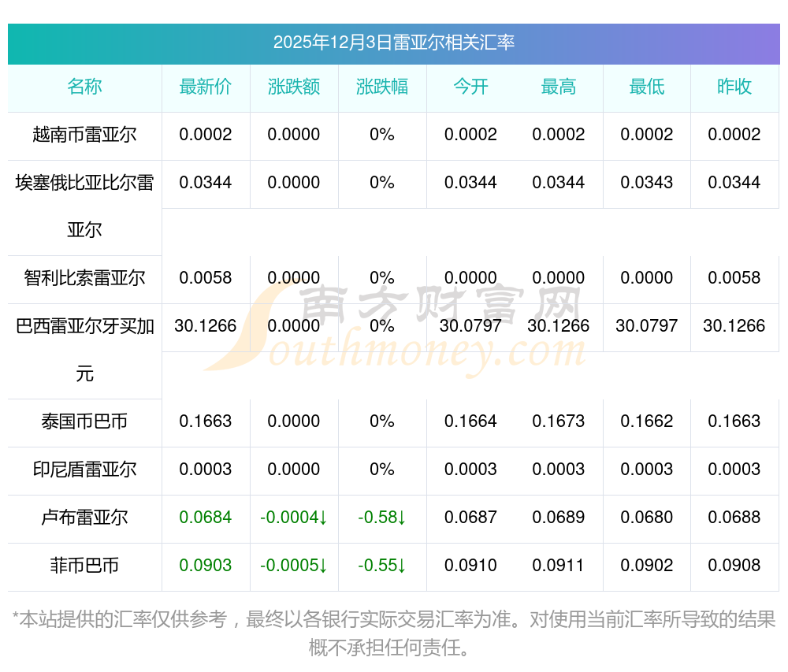Select the 涨跌额 column header

point(293,87)
